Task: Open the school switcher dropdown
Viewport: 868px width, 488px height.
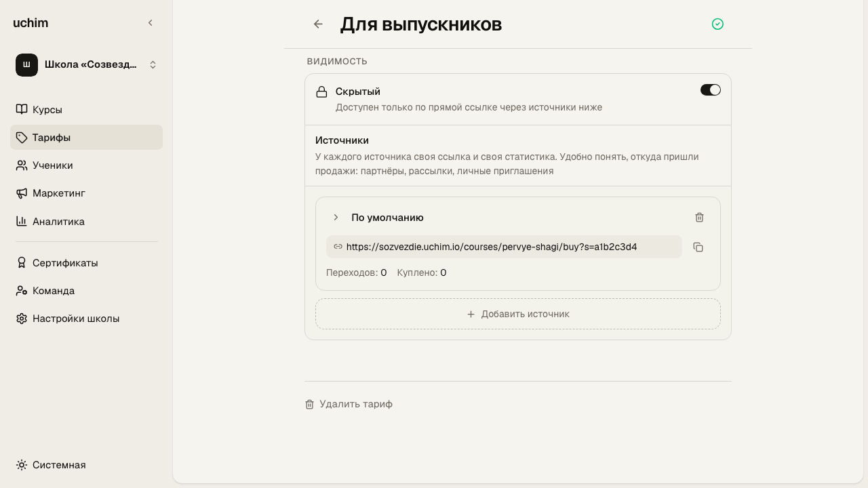Action: click(x=86, y=65)
